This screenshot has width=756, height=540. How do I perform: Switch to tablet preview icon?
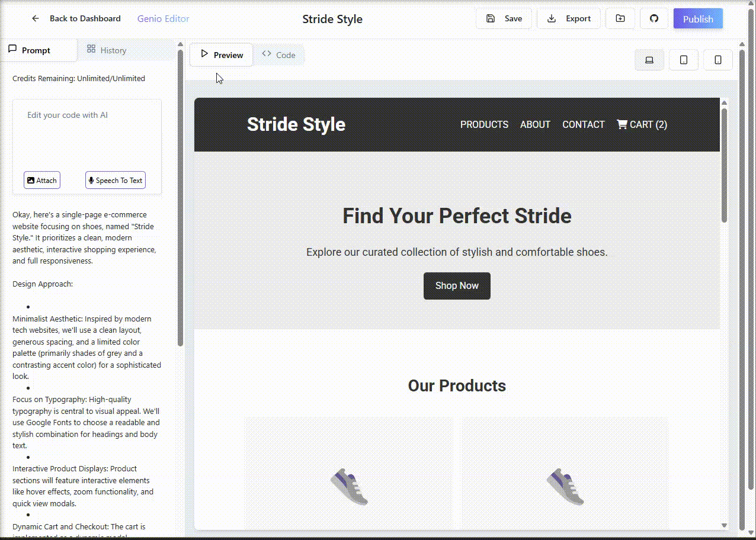(684, 60)
